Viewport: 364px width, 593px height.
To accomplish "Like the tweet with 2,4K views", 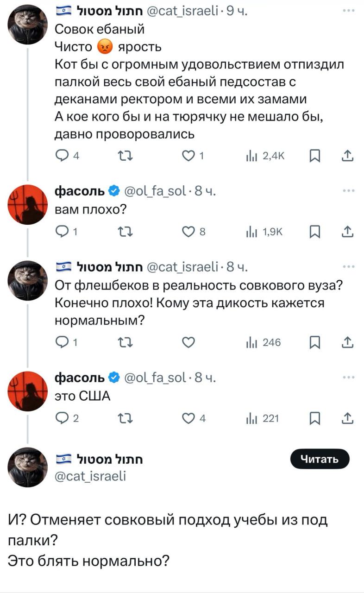I will tap(187, 157).
